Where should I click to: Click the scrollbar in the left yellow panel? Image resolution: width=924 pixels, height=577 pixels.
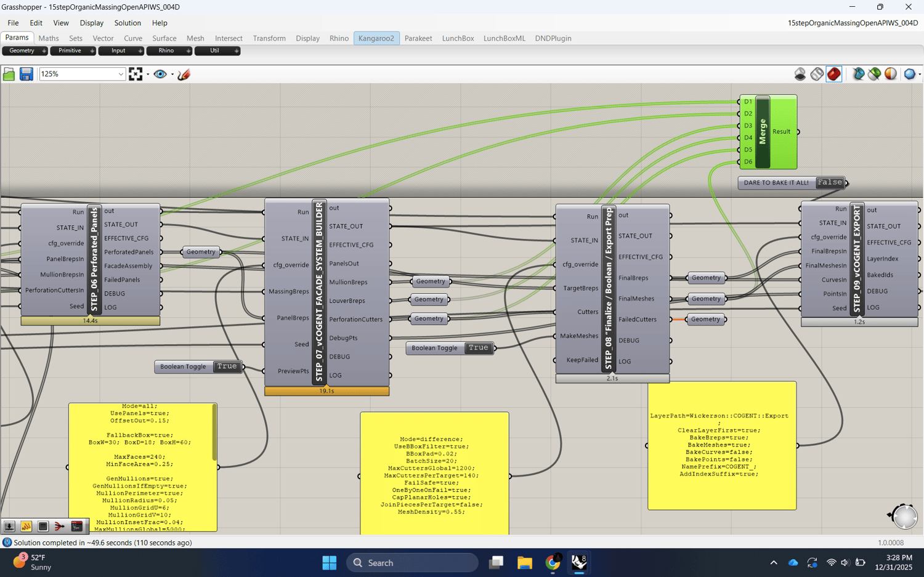[214, 432]
